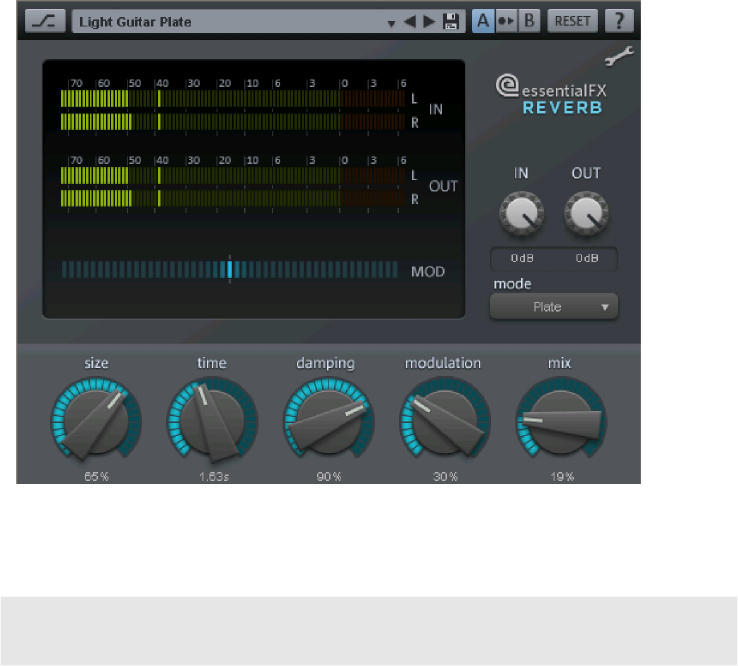Click the 30% modulation value
Screen dimensions: 738x666
(x=445, y=476)
